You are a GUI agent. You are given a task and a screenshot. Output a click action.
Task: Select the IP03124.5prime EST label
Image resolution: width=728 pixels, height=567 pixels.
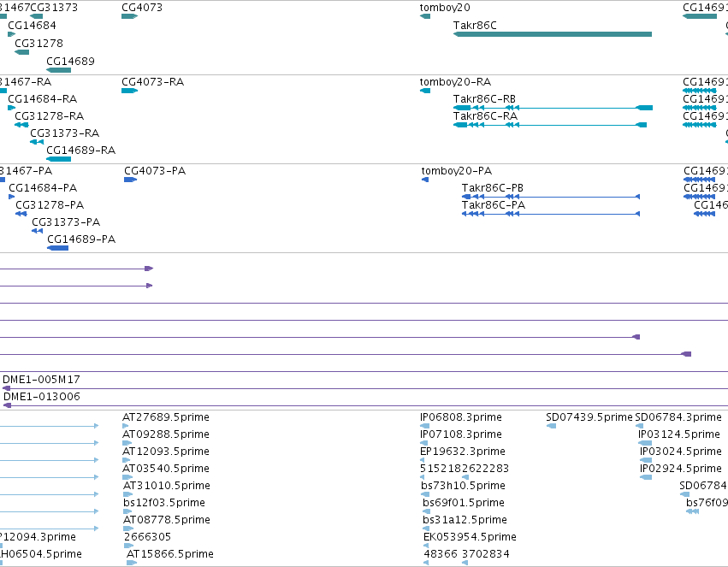(678, 434)
